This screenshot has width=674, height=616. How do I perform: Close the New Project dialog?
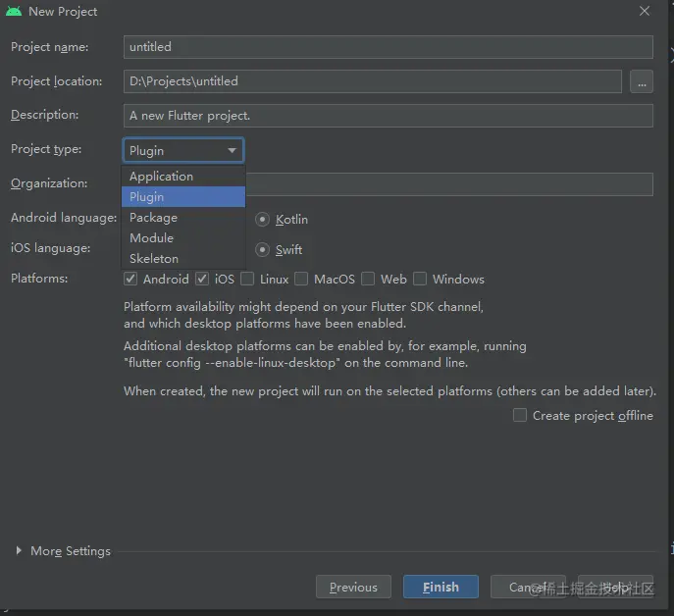click(644, 11)
